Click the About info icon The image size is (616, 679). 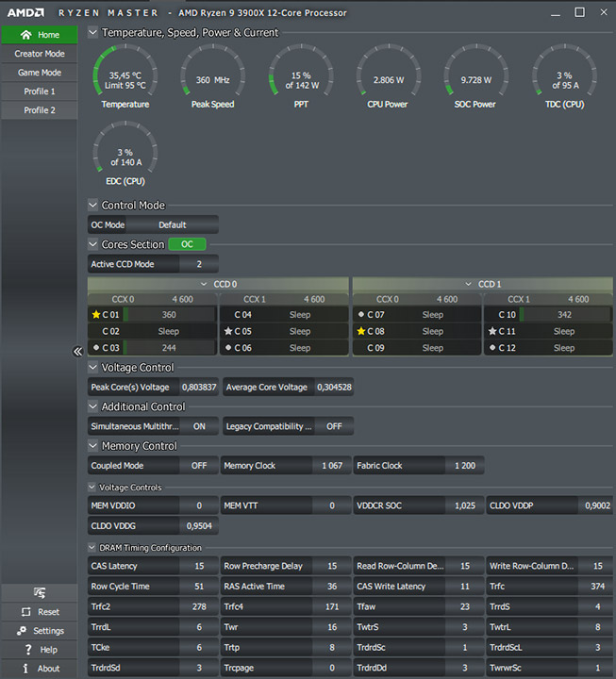[25, 669]
